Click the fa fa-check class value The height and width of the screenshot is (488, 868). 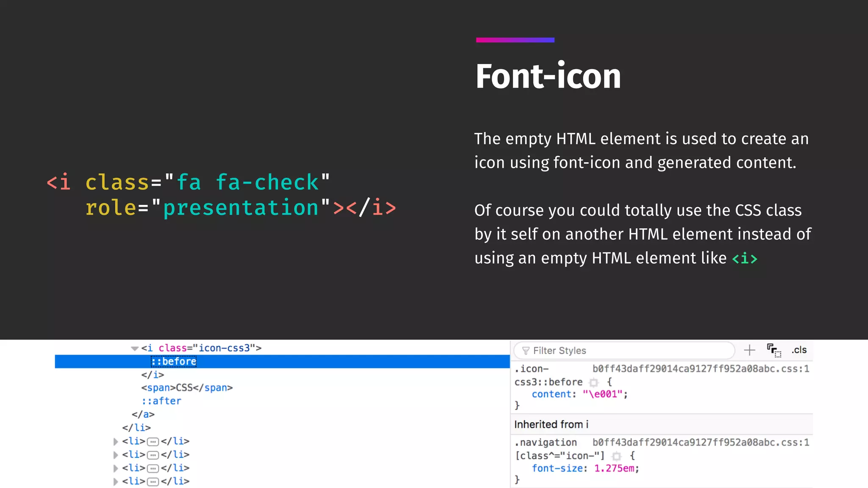pos(247,183)
